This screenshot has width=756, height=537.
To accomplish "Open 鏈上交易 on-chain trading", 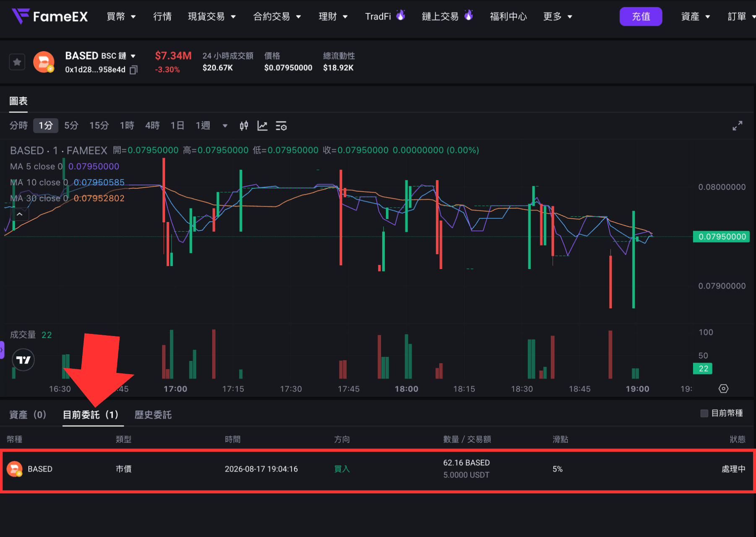I will tap(440, 17).
